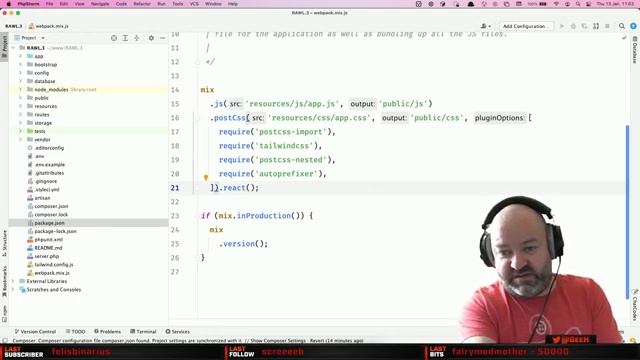The image size is (640, 360).
Task: Click the macOS Wi-Fi menu bar icon
Action: (556, 4)
